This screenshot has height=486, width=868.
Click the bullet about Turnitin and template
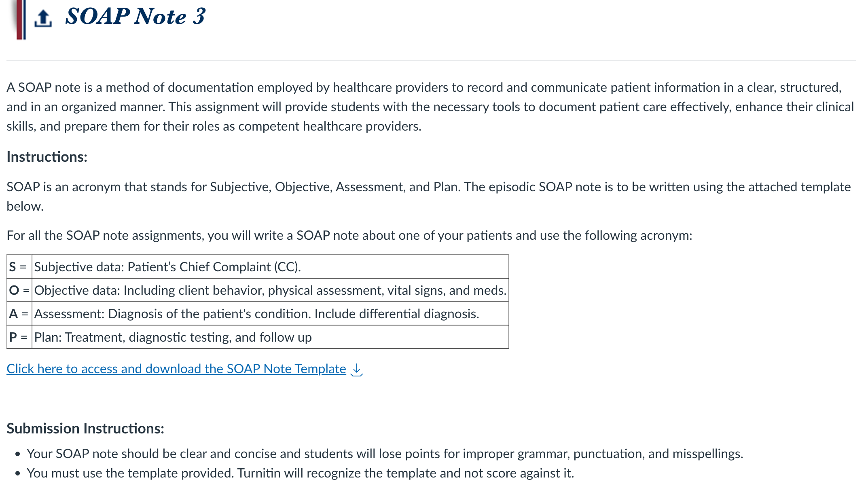coord(300,473)
